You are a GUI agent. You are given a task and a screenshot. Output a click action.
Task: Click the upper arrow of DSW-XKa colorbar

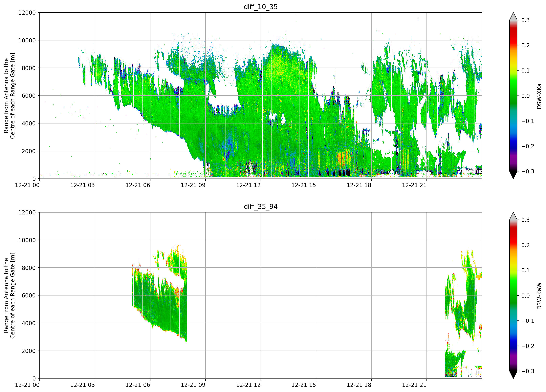point(513,16)
